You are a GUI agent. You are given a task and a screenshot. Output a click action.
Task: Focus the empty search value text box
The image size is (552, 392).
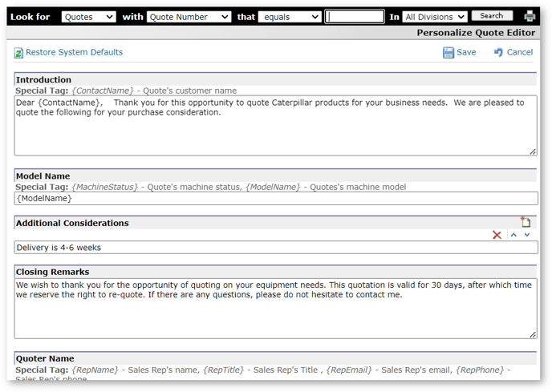[x=355, y=17]
